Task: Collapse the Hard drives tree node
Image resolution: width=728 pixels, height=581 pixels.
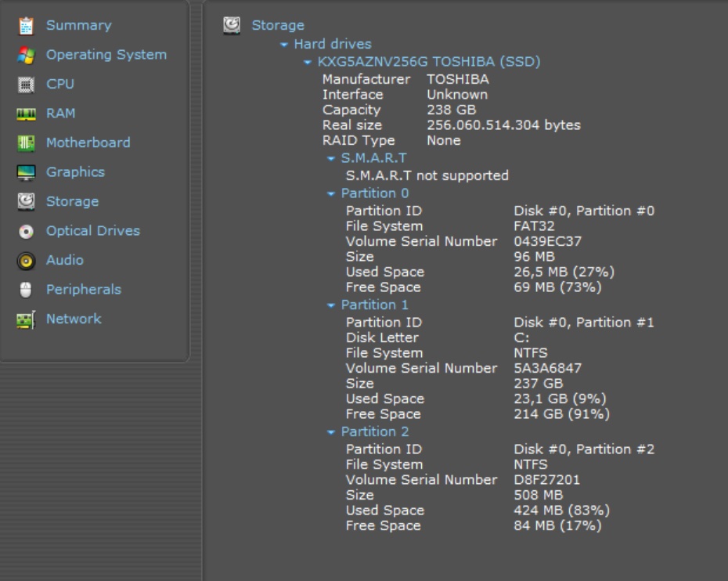Action: coord(285,45)
